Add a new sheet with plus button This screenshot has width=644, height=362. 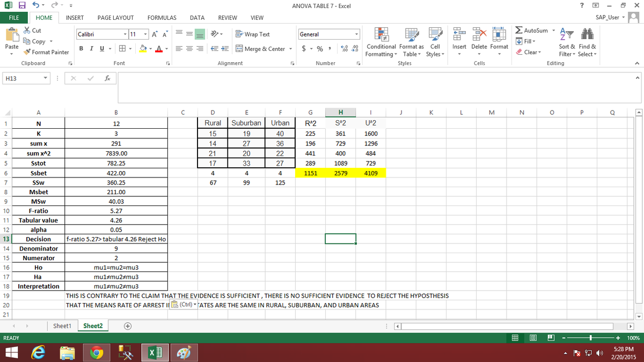(x=128, y=326)
